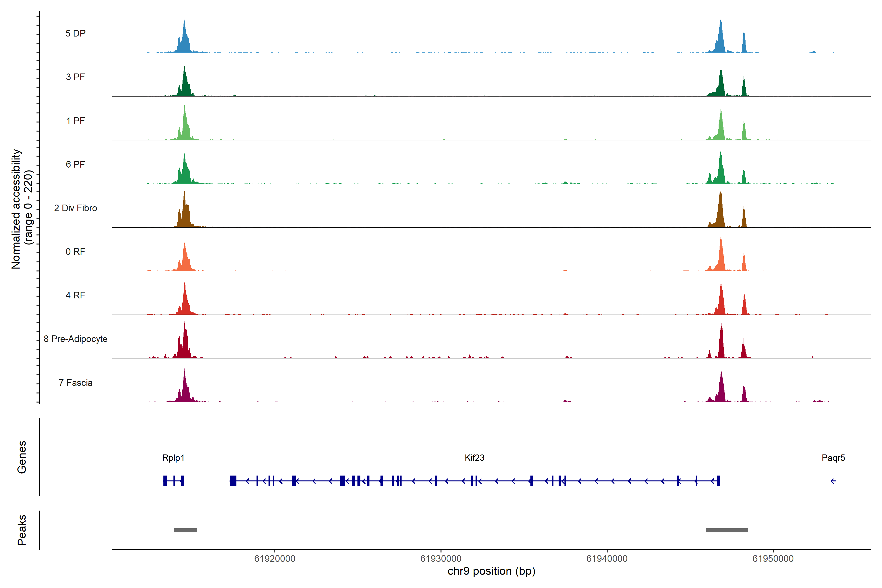Click the chr9 position (bp) axis title

click(x=491, y=571)
